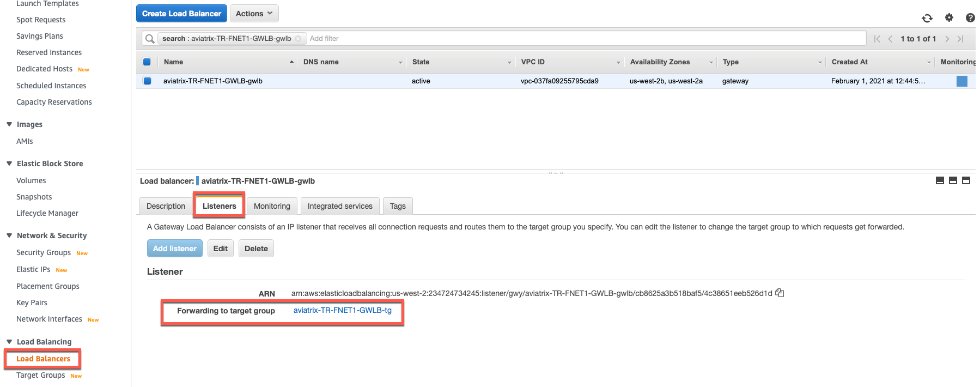This screenshot has height=387, width=980.
Task: Toggle checkbox for aviatrix-TR-FNET1-GWLB-gwlb row
Action: (147, 81)
